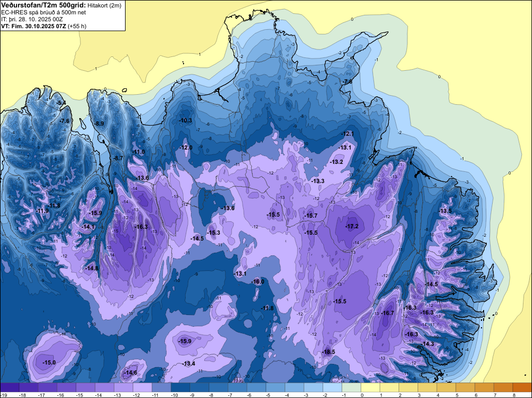Pick legend swatch between 4 and 5

[x=446, y=387]
